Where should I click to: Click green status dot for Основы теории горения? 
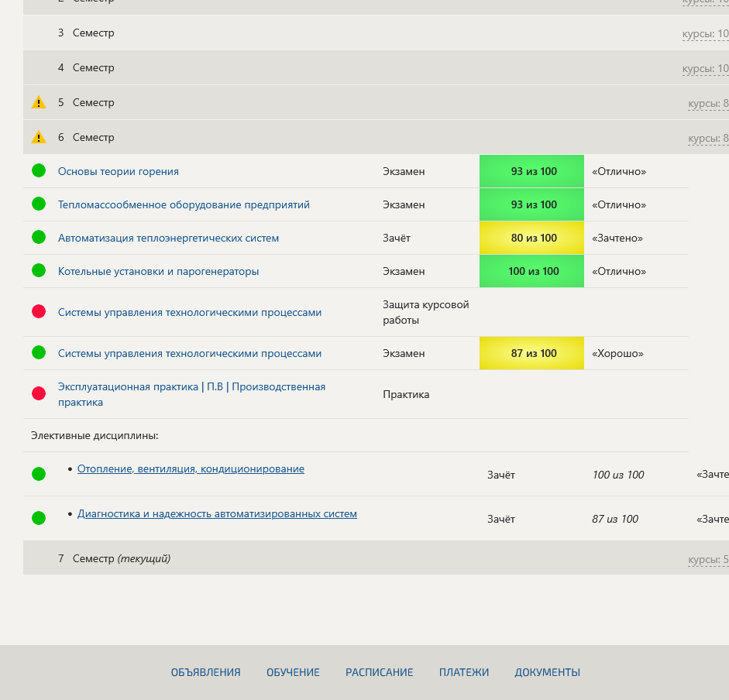coord(39,171)
